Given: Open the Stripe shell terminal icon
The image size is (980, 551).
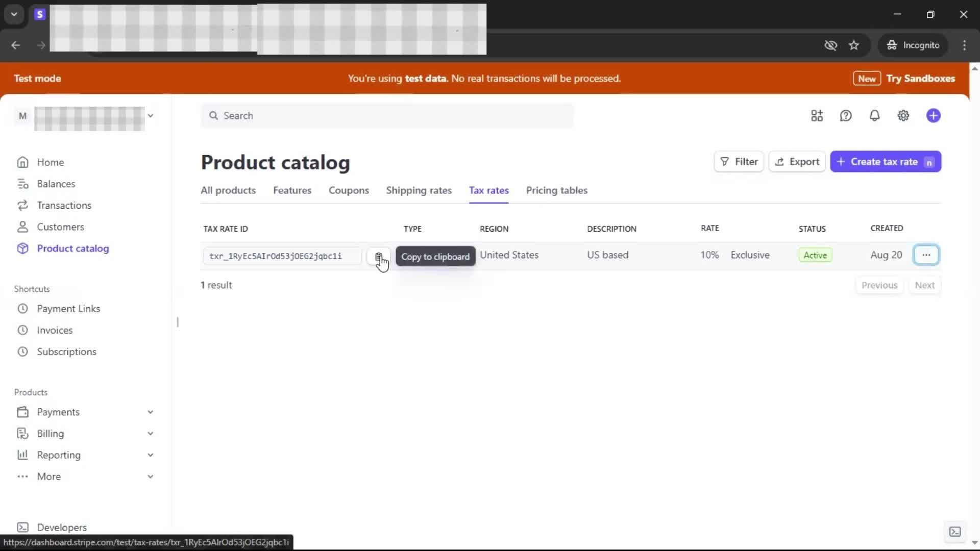Looking at the screenshot, I should [x=954, y=532].
